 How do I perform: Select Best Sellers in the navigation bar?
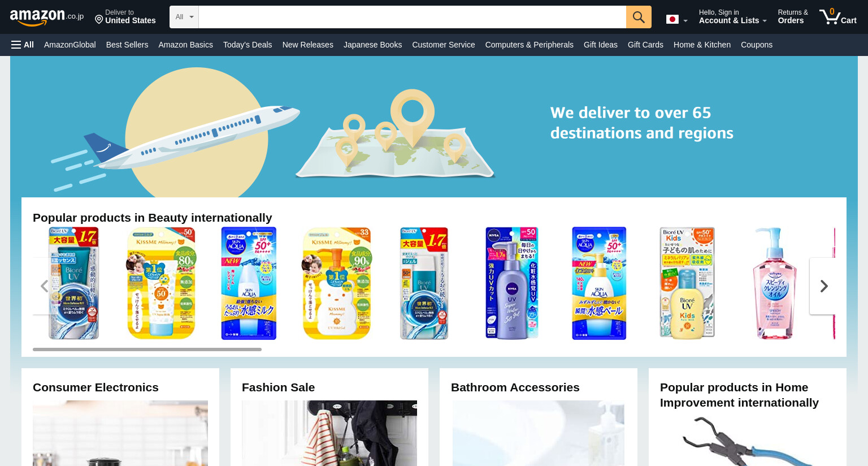(127, 45)
